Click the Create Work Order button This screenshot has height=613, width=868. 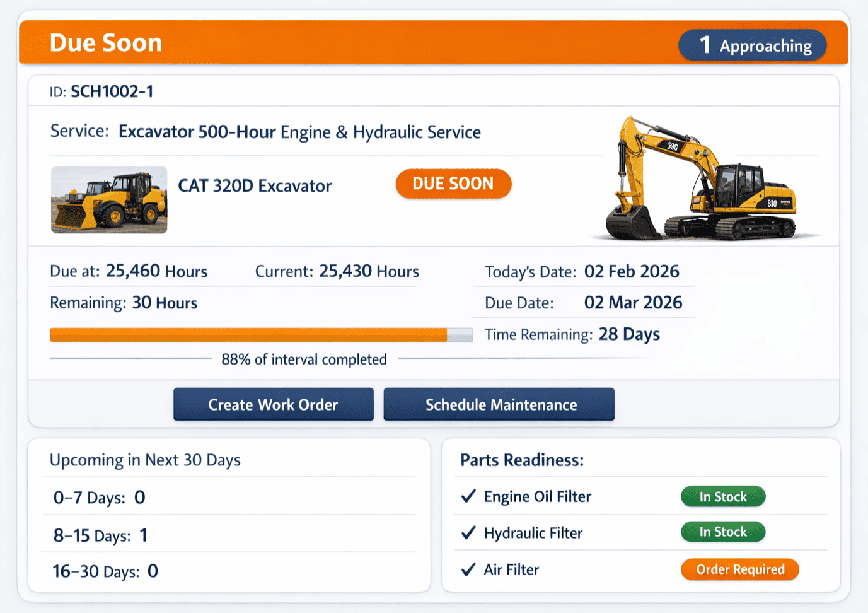pyautogui.click(x=273, y=404)
